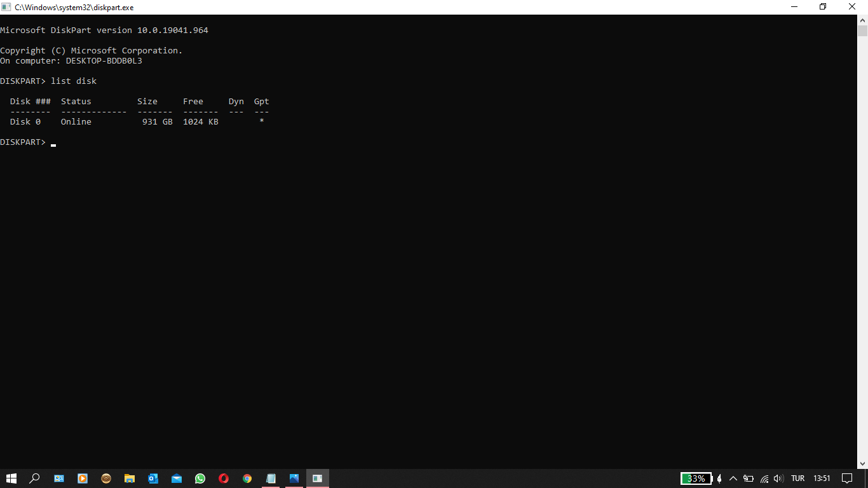Open Wi-Fi network settings tray icon

(764, 478)
